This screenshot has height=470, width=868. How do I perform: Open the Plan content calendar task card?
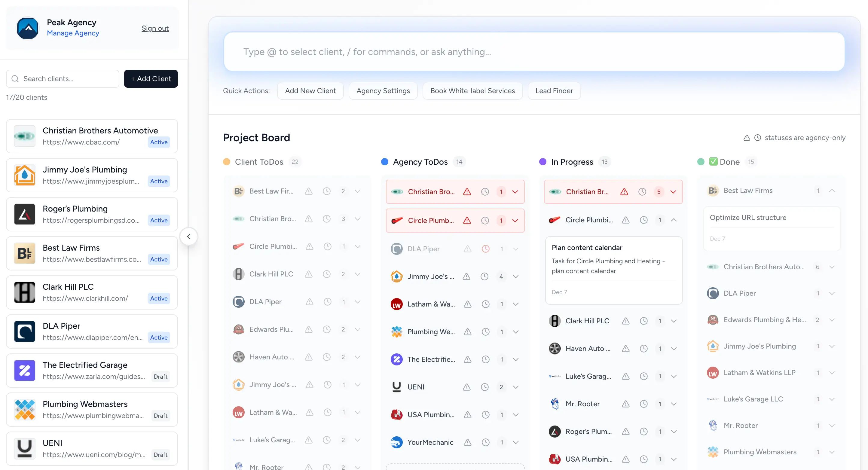pyautogui.click(x=614, y=270)
